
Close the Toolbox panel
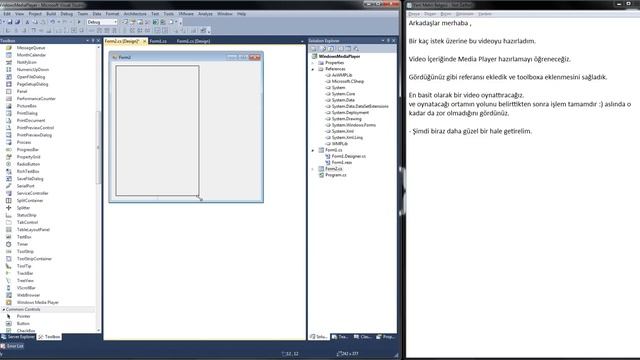[x=98, y=41]
